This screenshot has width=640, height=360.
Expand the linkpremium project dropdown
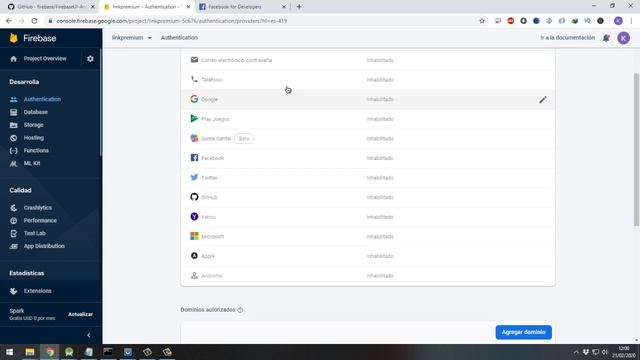point(131,38)
